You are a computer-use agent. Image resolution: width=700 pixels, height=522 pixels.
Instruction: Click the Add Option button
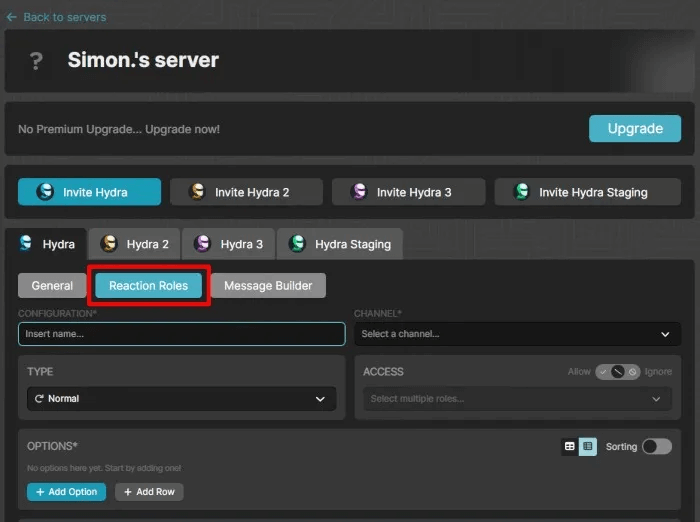[67, 492]
